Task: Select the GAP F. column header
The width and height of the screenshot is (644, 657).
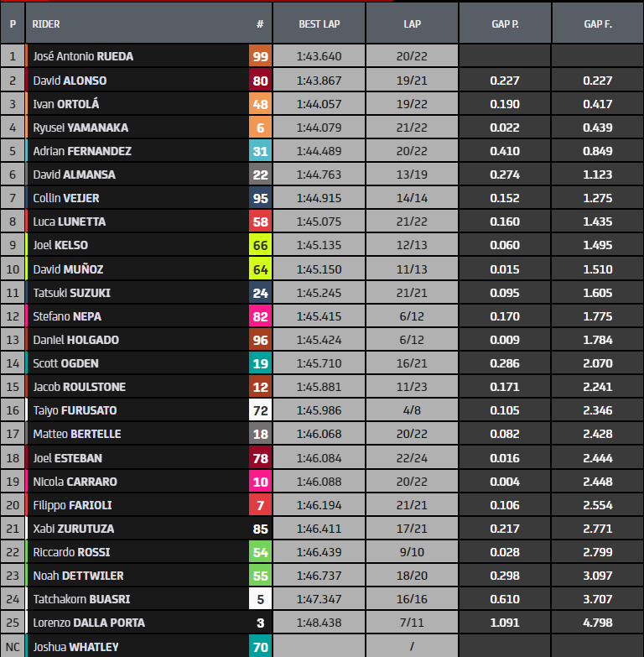Action: [598, 23]
